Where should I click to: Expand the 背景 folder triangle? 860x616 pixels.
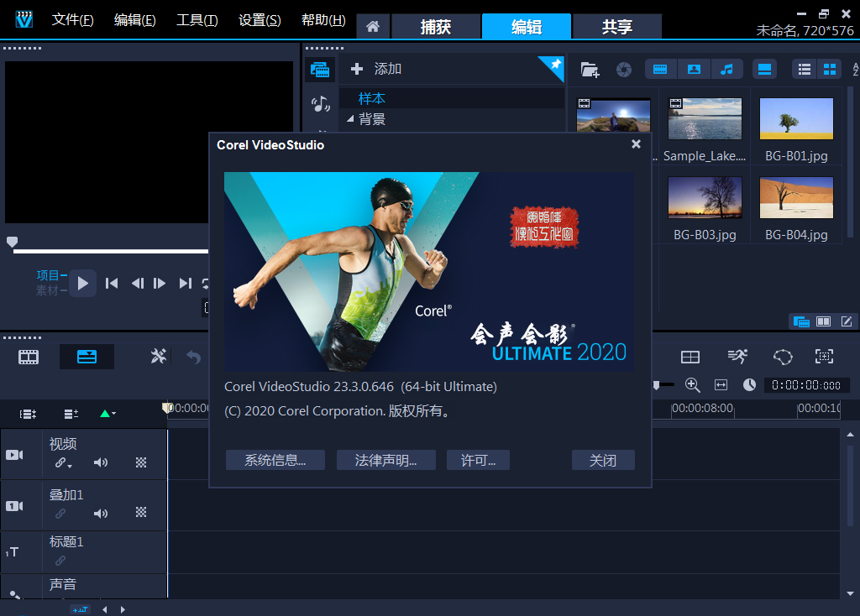(350, 118)
